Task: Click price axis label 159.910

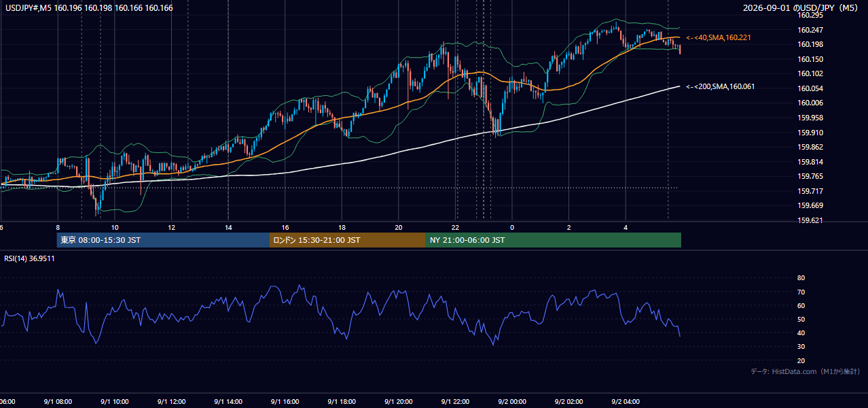Action: click(x=810, y=133)
